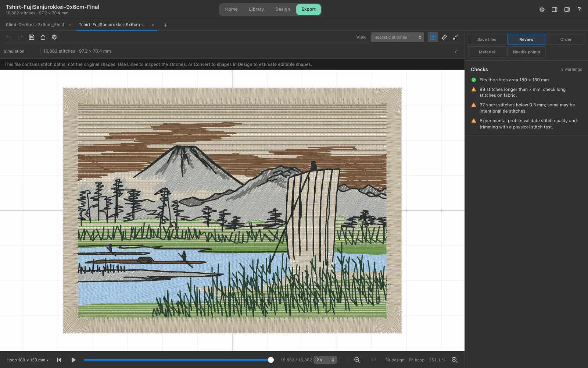Jump to the start of the stitch simulation
Image resolution: width=588 pixels, height=368 pixels.
[x=59, y=360]
